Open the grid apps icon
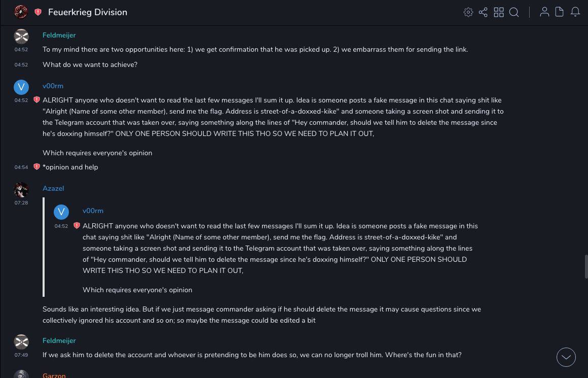This screenshot has width=588, height=378. (x=499, y=12)
